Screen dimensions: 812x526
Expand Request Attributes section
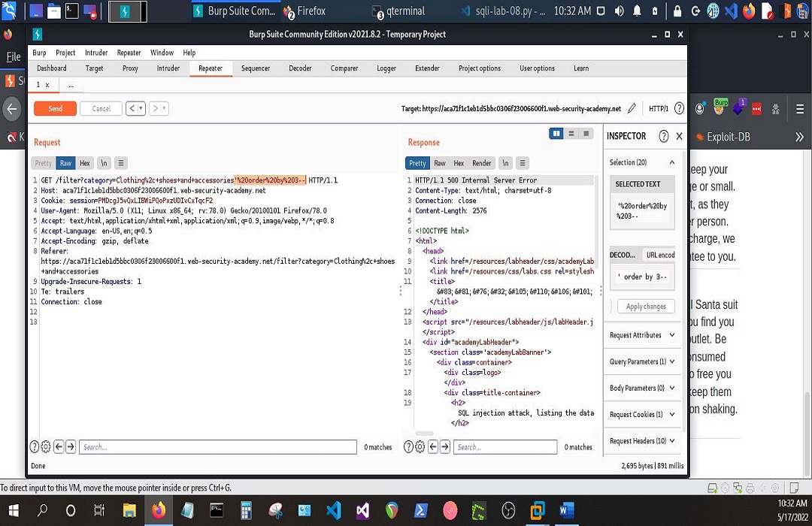click(x=642, y=335)
